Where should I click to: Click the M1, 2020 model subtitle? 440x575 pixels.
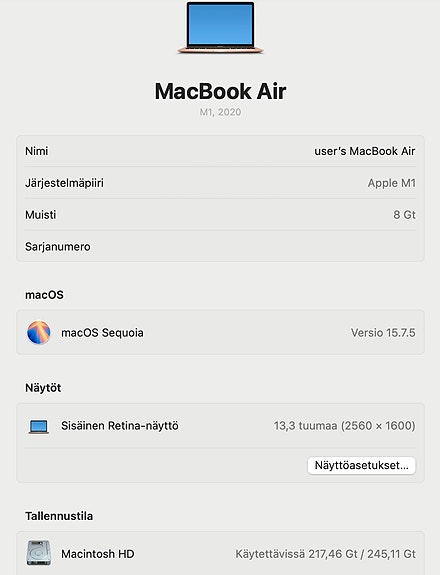pyautogui.click(x=220, y=112)
